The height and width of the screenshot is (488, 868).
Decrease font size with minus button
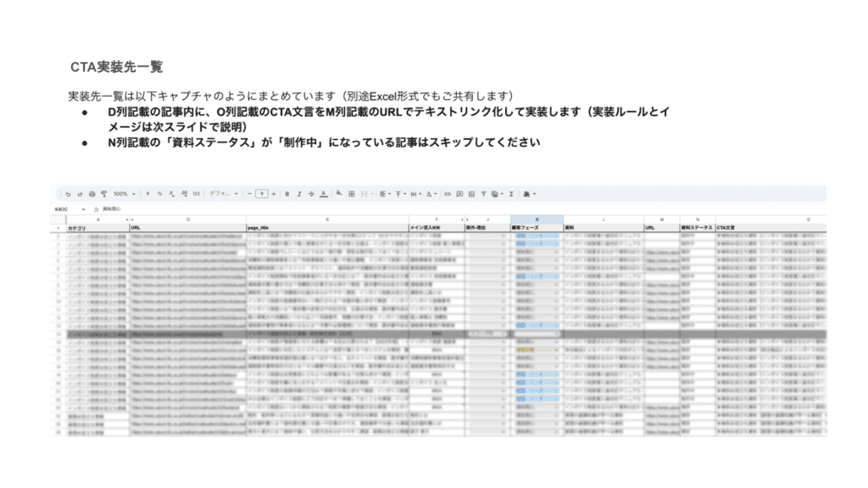(x=250, y=194)
